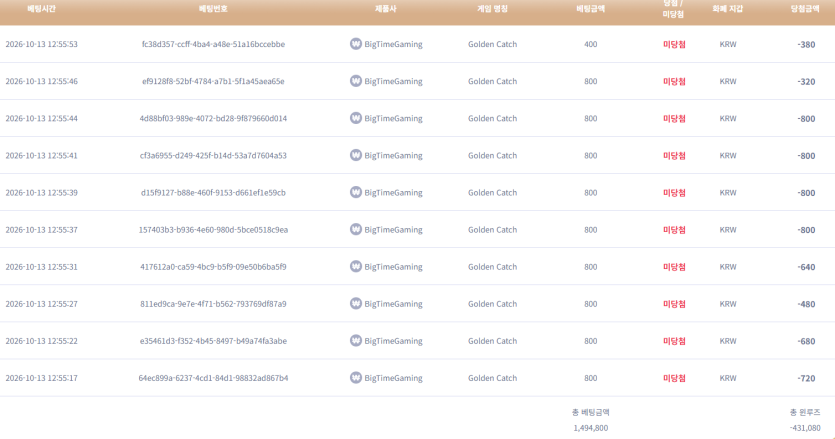This screenshot has width=835, height=439.
Task: Click the 총 윈루즈 label
Action: click(805, 412)
